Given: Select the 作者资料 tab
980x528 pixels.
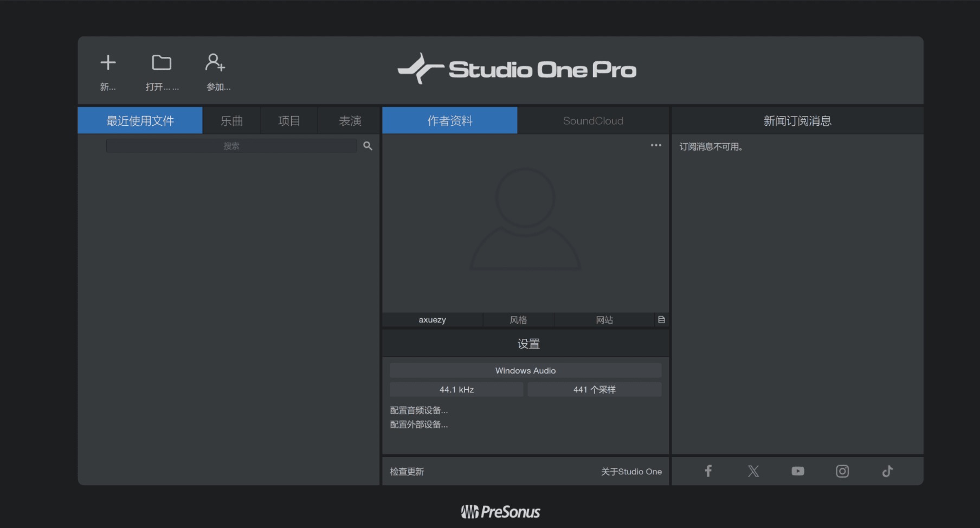Looking at the screenshot, I should click(x=450, y=120).
